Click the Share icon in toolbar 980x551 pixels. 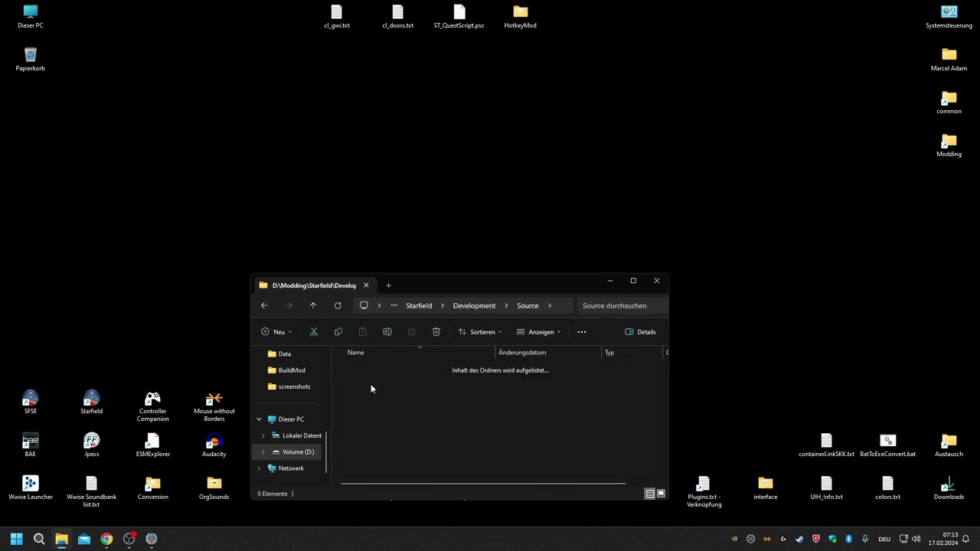point(412,332)
